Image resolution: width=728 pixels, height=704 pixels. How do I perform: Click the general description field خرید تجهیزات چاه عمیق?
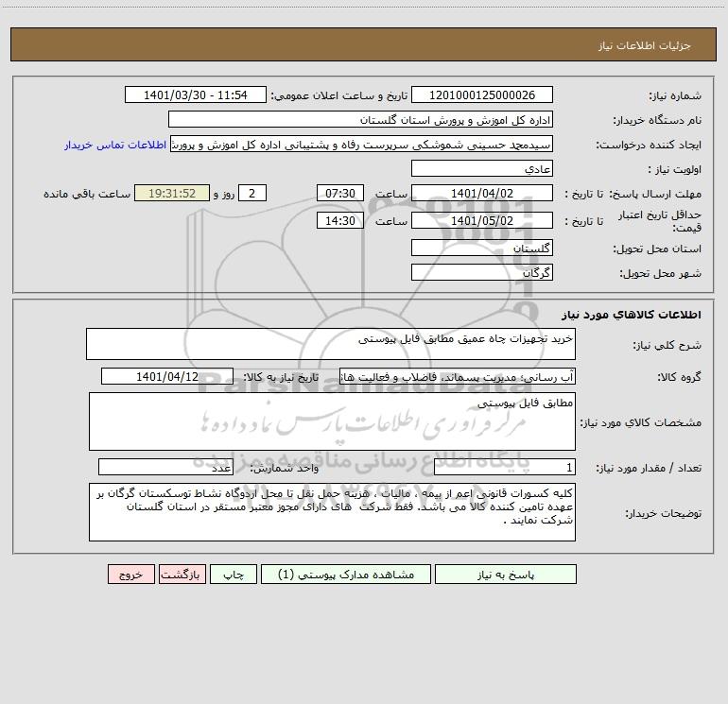331,344
